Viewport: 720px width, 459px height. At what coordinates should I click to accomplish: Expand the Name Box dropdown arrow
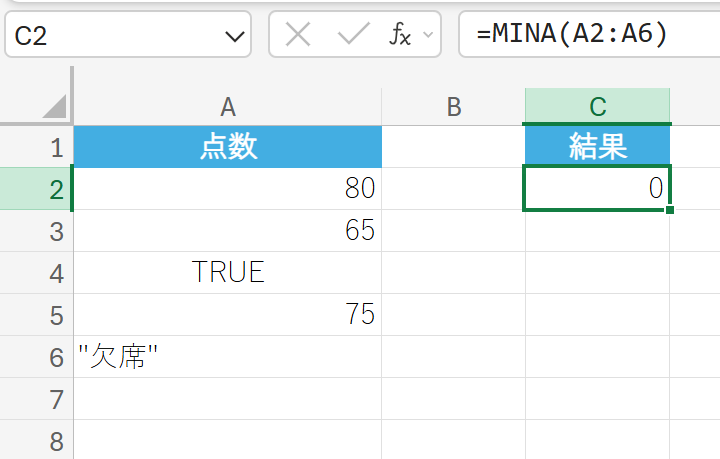click(235, 37)
